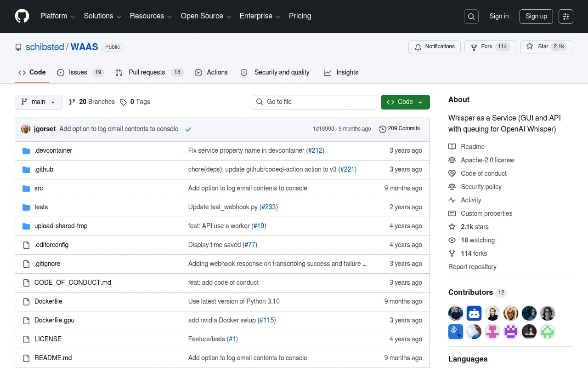
Task: Open Security policy link
Action: tap(481, 187)
